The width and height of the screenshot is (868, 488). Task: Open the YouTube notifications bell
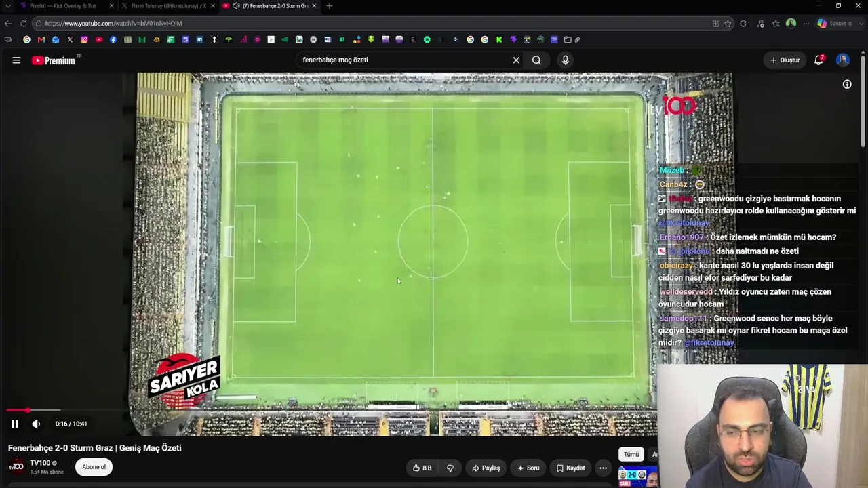819,60
